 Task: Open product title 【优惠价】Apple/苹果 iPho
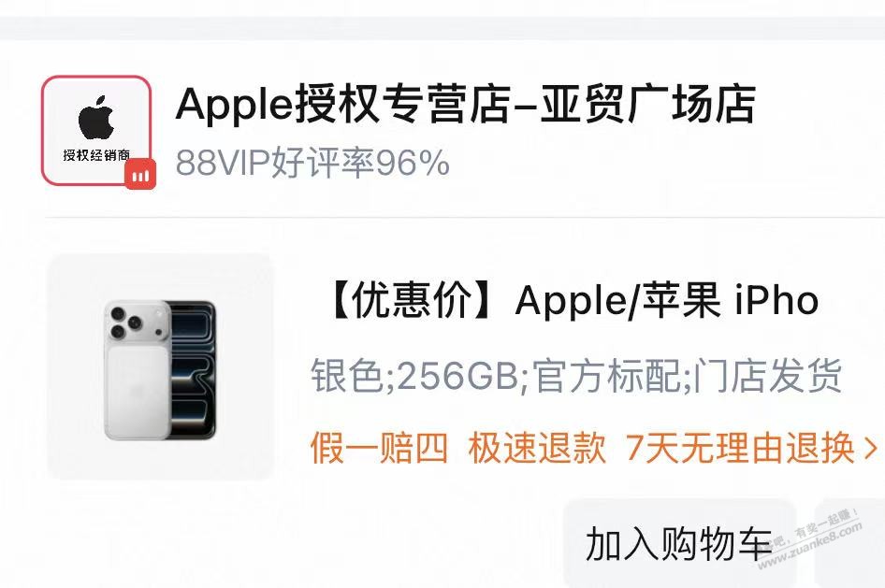point(572,300)
